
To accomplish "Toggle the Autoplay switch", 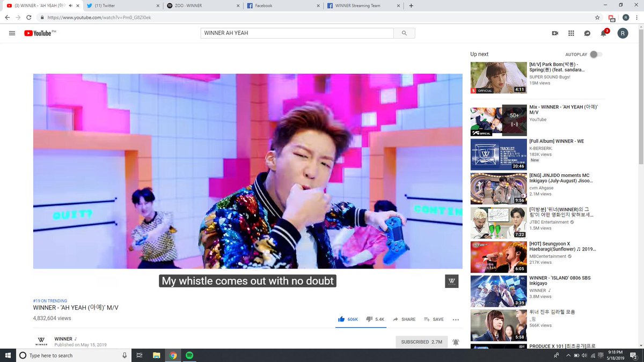I will point(595,55).
